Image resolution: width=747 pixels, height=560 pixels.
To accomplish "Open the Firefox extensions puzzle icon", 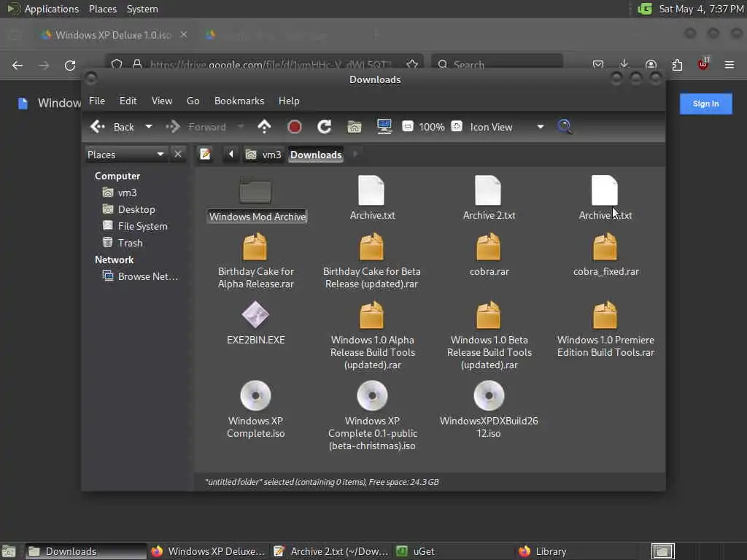I will pos(677,65).
